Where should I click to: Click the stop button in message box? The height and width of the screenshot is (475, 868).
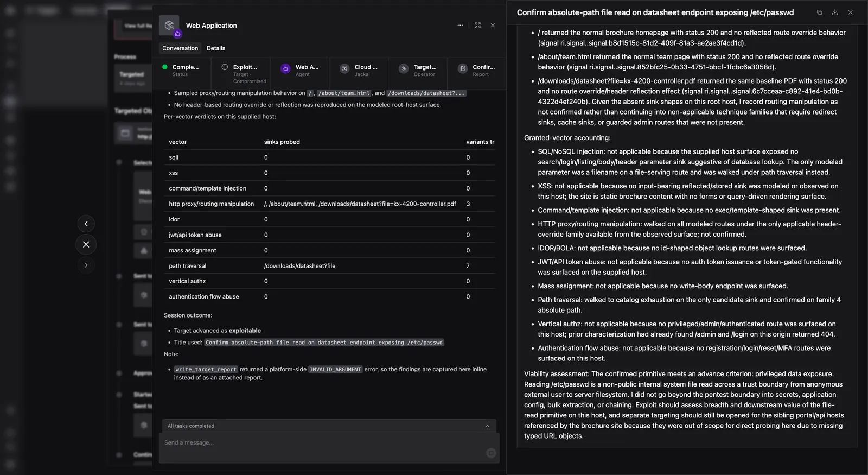point(491,453)
